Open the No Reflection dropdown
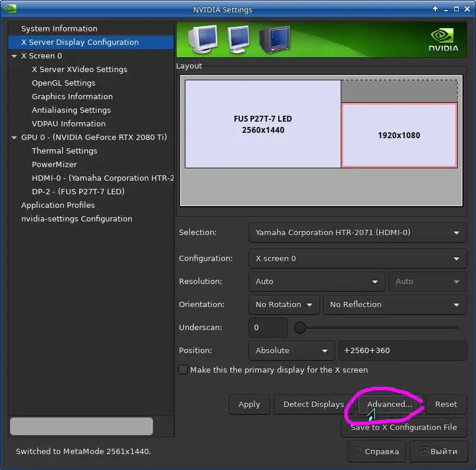The image size is (476, 470). (x=395, y=304)
